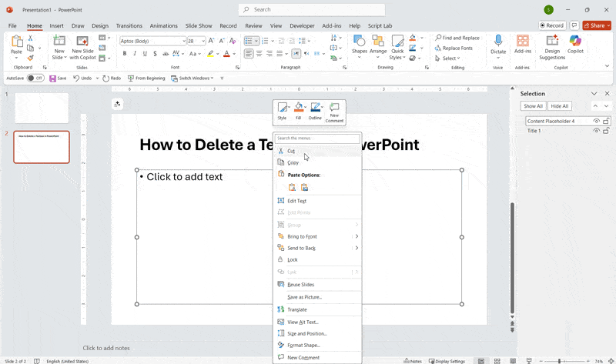Open the Copilot icon in ribbon
616x364 pixels.
coord(575,42)
